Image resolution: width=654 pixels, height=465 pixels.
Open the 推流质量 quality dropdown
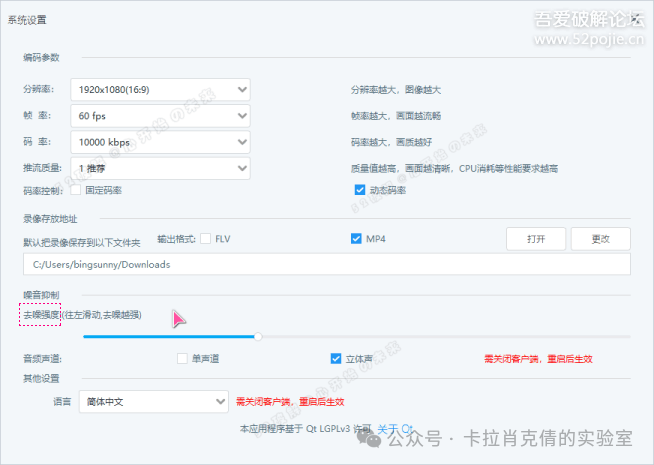point(160,168)
